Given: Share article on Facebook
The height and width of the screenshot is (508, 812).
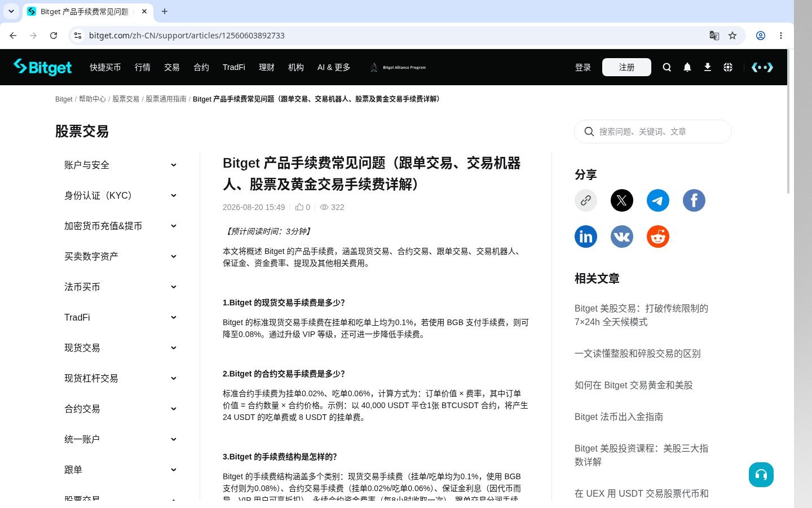Looking at the screenshot, I should (x=694, y=200).
